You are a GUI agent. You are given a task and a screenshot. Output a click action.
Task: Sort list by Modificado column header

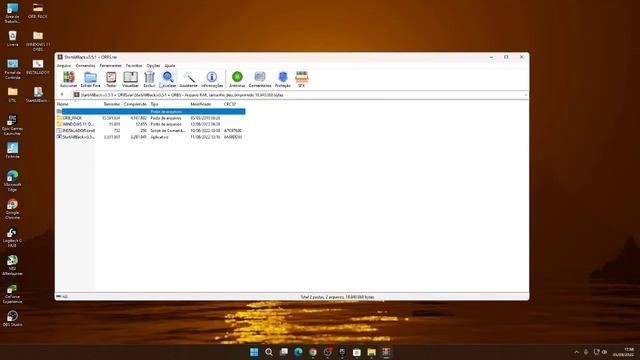[205, 104]
